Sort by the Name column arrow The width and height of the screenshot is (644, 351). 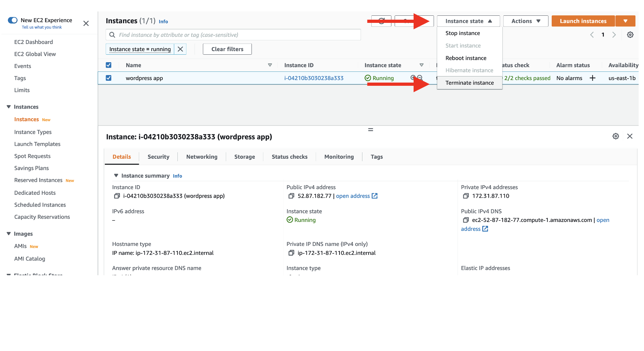coord(270,65)
